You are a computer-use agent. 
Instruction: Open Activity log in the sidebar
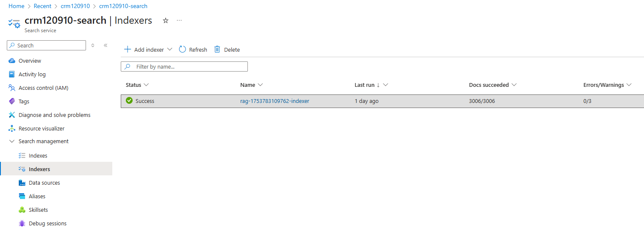(x=32, y=74)
